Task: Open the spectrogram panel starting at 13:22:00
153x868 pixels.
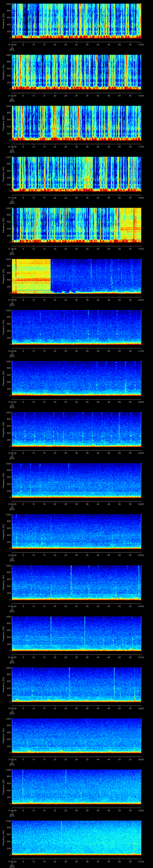Action: click(76, 429)
